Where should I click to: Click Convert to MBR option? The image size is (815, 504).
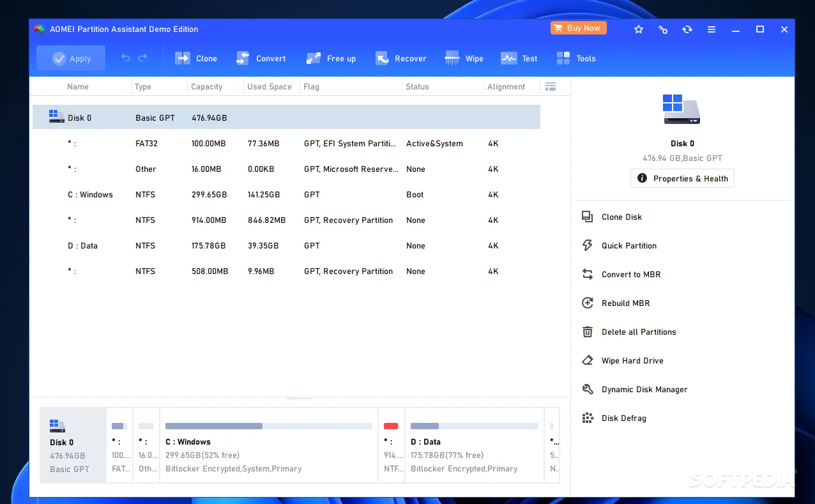(621, 275)
